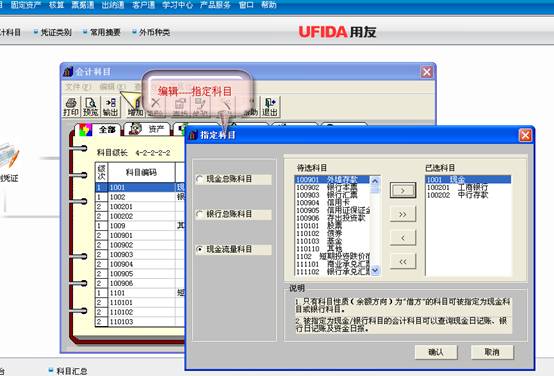Screen dimensions: 554x376
Task: Click the scroll-down arrow of 待选科目 list
Action: (x=375, y=270)
